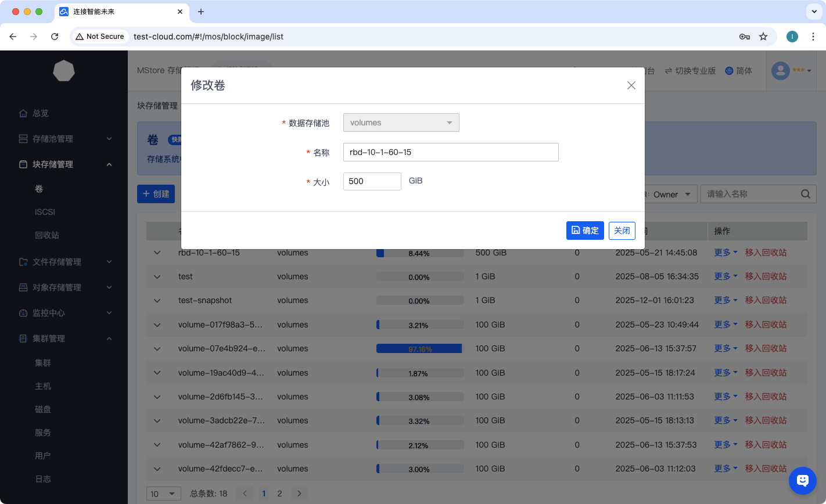Viewport: 826px width, 504px height.
Task: Click the 97.16% usage progress bar
Action: point(419,348)
